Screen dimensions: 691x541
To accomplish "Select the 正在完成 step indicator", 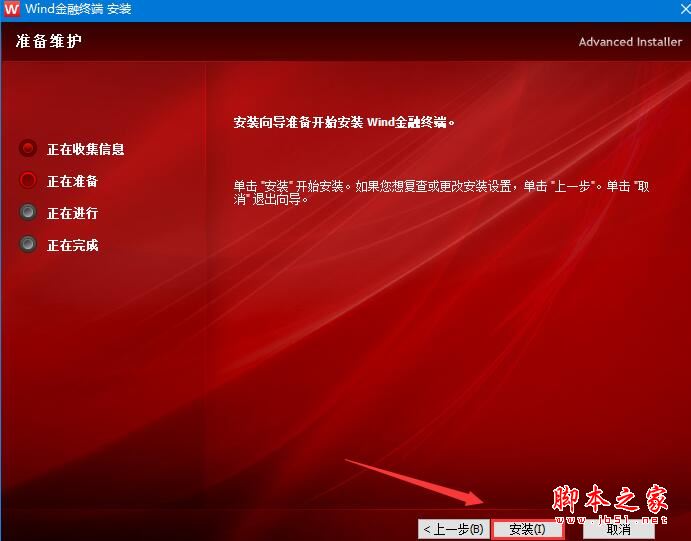I will (x=28, y=244).
